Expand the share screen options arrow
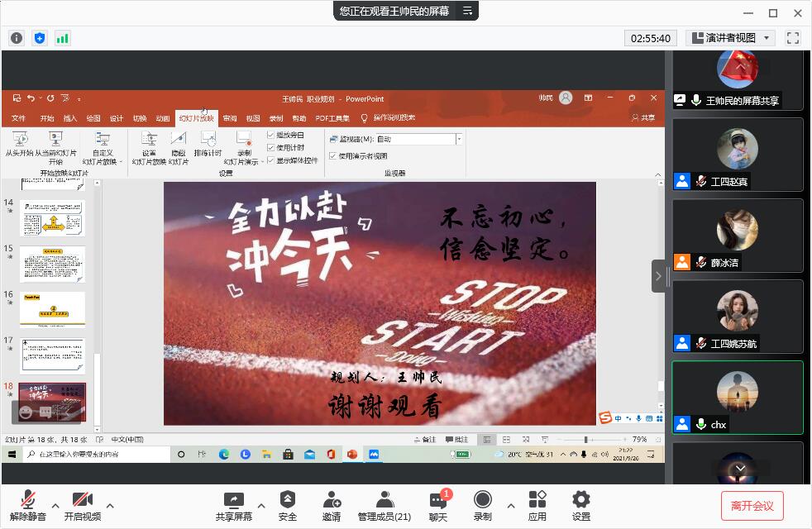 (x=261, y=505)
